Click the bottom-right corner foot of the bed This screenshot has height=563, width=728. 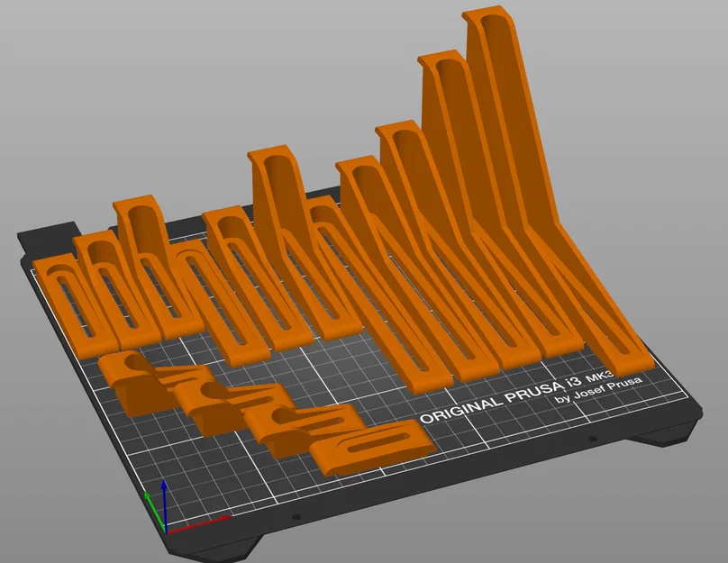[665, 439]
